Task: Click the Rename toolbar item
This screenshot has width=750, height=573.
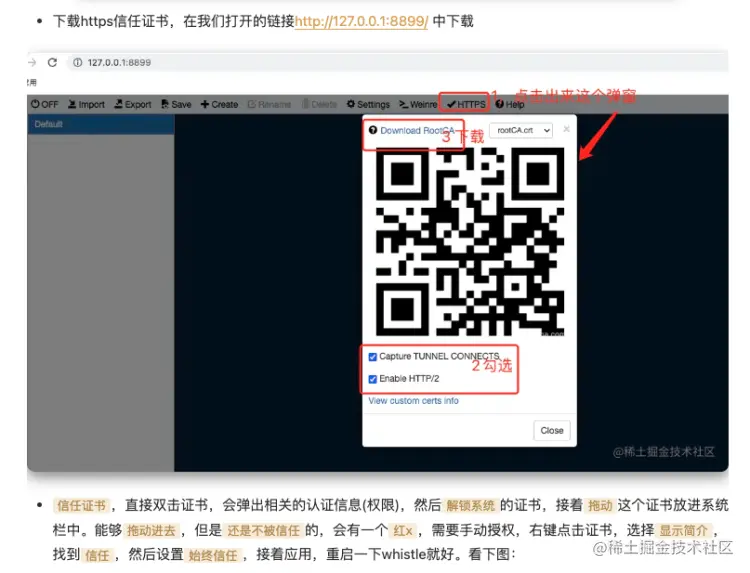Action: (x=269, y=104)
